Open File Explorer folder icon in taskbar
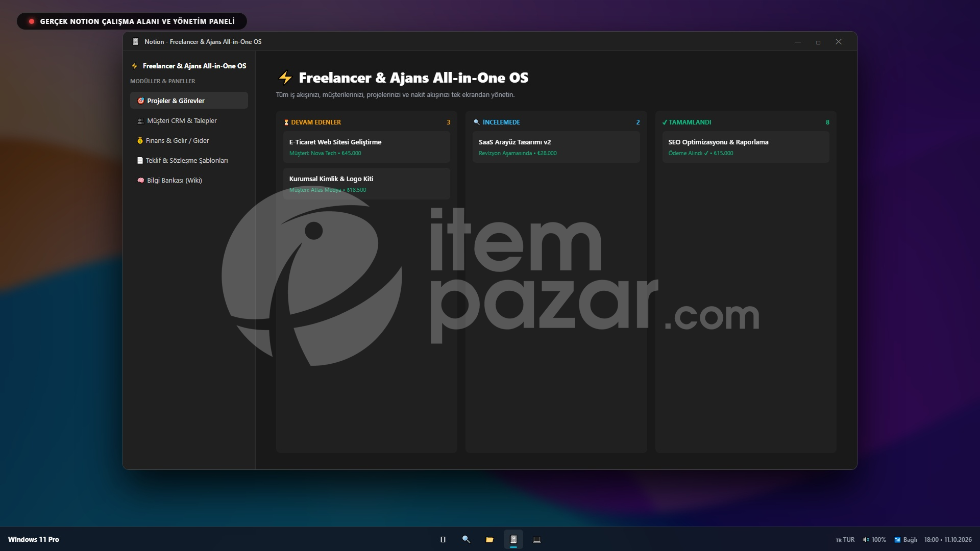 point(489,539)
